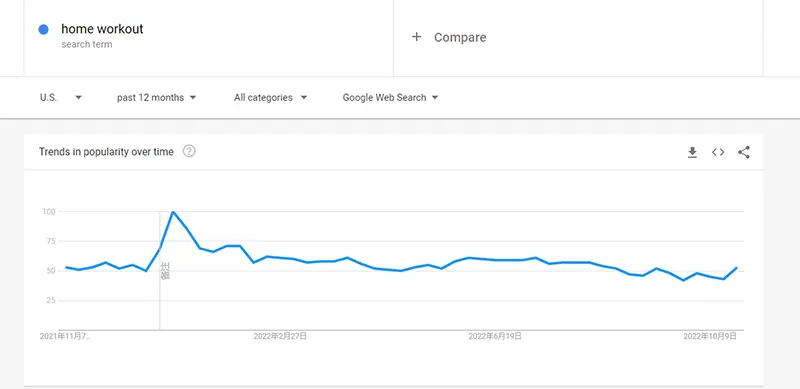Click the note marker on the chart
This screenshot has width=800, height=389.
(x=165, y=271)
